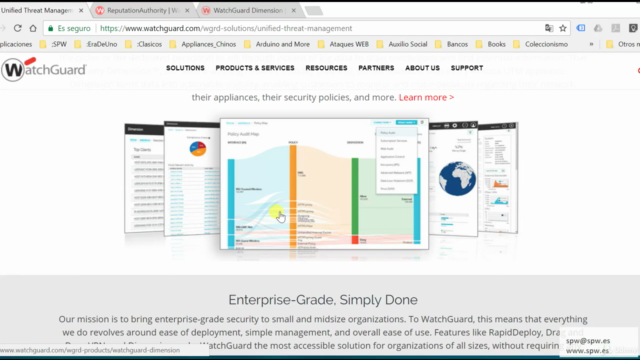Close the Unified Threat Management tab
This screenshot has height=360, width=640.
click(x=81, y=11)
